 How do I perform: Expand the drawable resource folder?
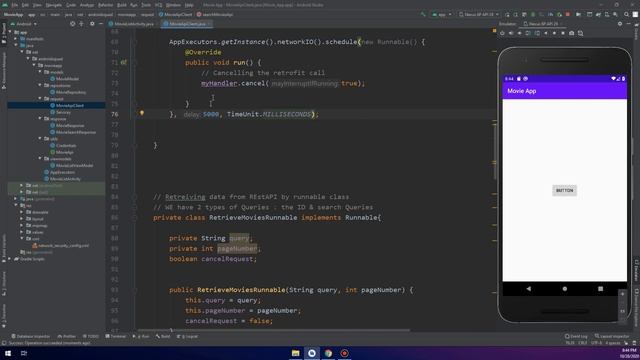click(x=22, y=212)
